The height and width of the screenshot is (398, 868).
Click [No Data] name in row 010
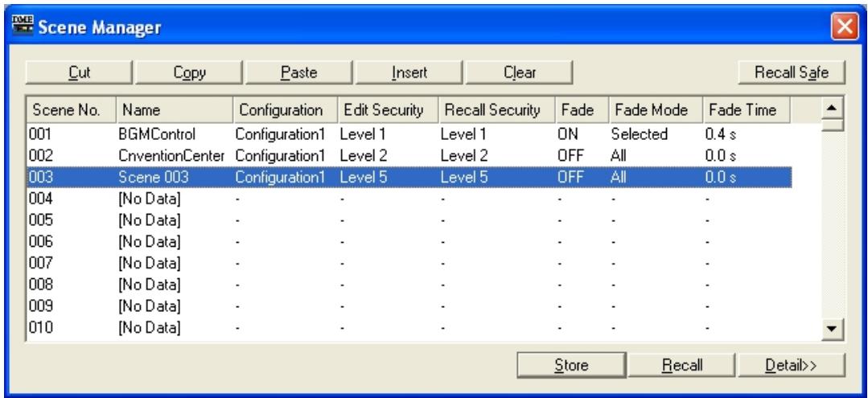[x=150, y=328]
